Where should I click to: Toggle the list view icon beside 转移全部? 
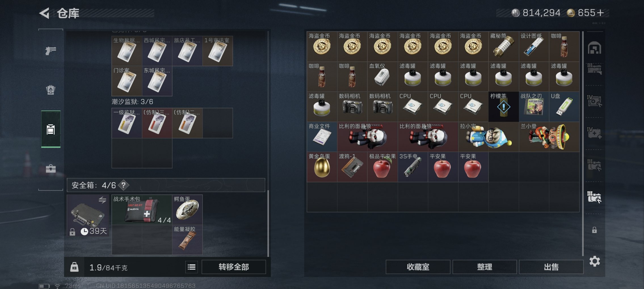pyautogui.click(x=191, y=267)
